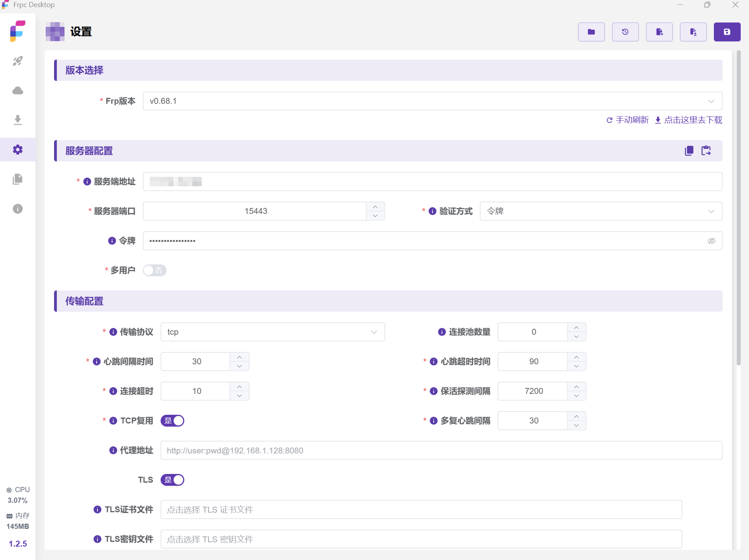Toggle the 多用户 switch
Image resolution: width=749 pixels, height=560 pixels.
155,270
